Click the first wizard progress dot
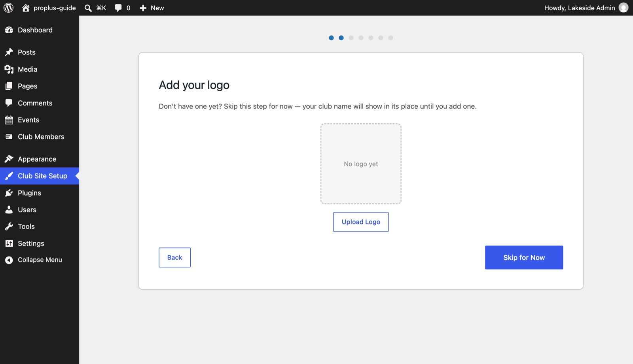 pyautogui.click(x=331, y=38)
